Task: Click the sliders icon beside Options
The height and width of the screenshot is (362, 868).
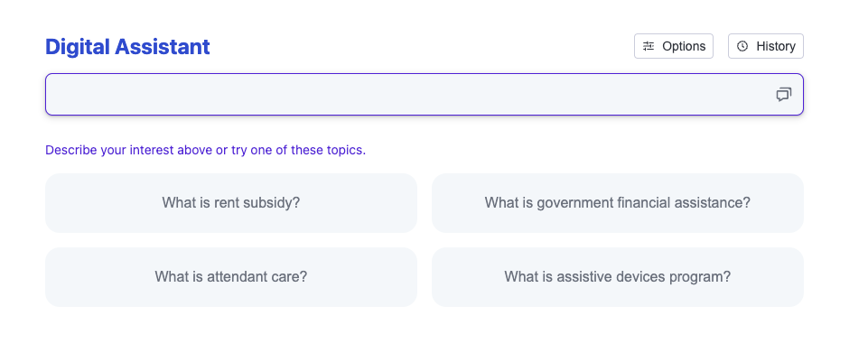Action: pos(649,46)
